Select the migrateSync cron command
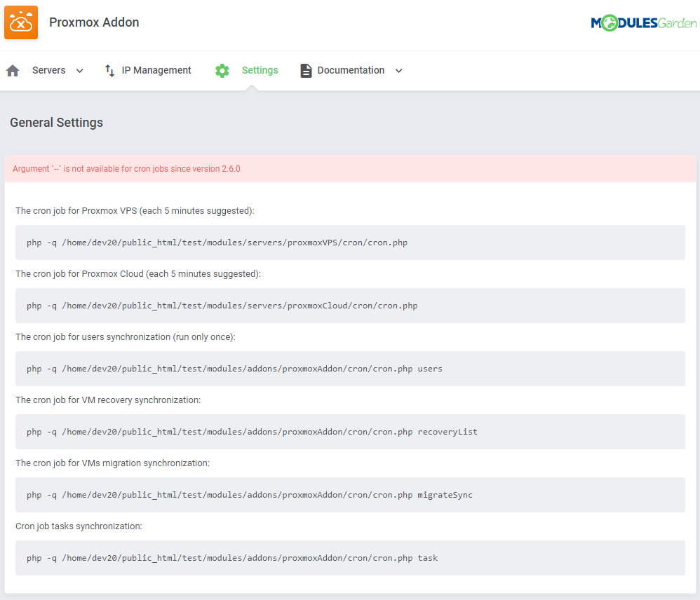 (350, 495)
